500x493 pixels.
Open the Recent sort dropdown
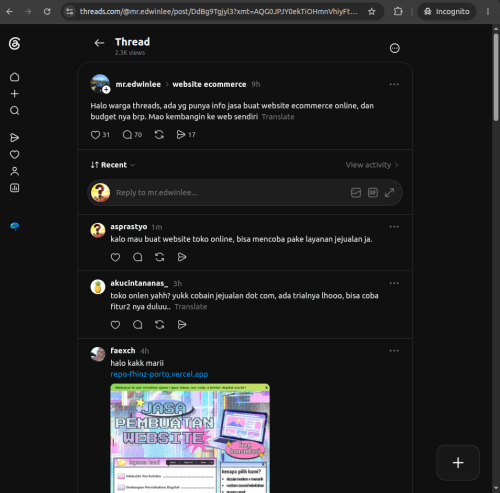pyautogui.click(x=113, y=165)
